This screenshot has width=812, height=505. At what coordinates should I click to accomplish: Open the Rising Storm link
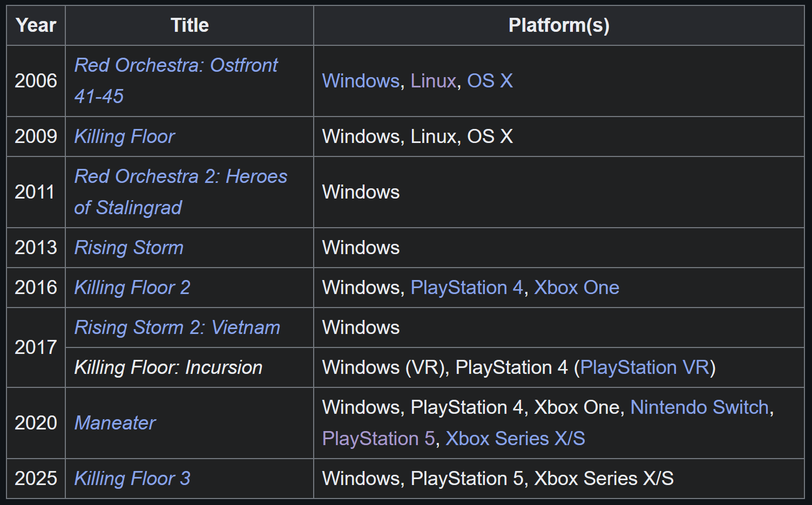[x=129, y=248]
